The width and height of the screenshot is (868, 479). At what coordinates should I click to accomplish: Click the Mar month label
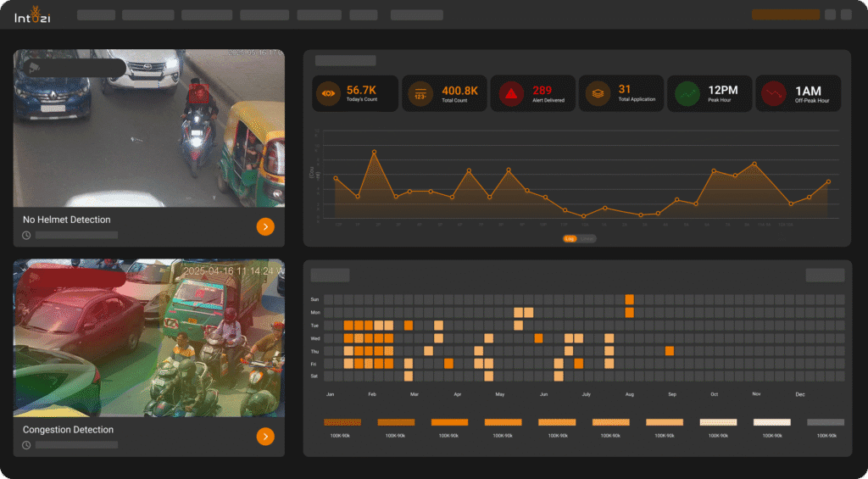(x=414, y=394)
